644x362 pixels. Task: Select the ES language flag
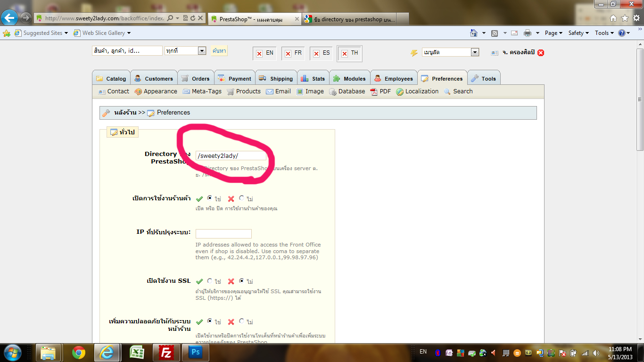(x=321, y=53)
